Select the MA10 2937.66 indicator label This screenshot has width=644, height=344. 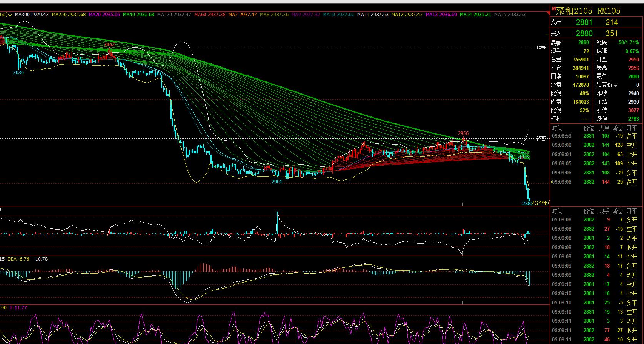339,15
